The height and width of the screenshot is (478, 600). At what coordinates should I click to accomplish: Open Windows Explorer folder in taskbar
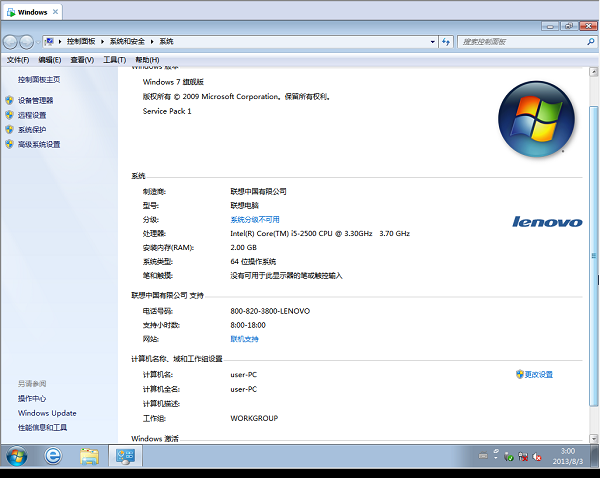pos(89,456)
